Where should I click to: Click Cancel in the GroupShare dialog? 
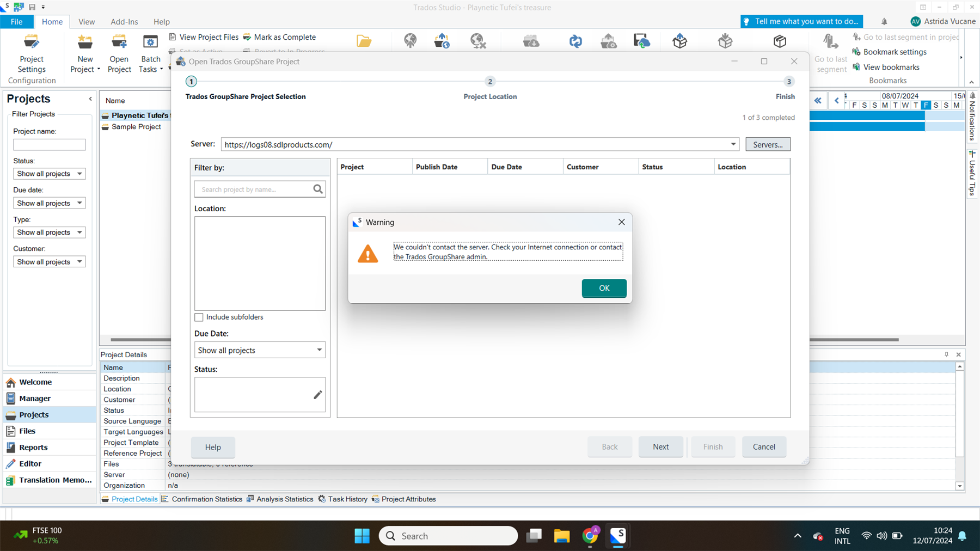click(x=764, y=447)
